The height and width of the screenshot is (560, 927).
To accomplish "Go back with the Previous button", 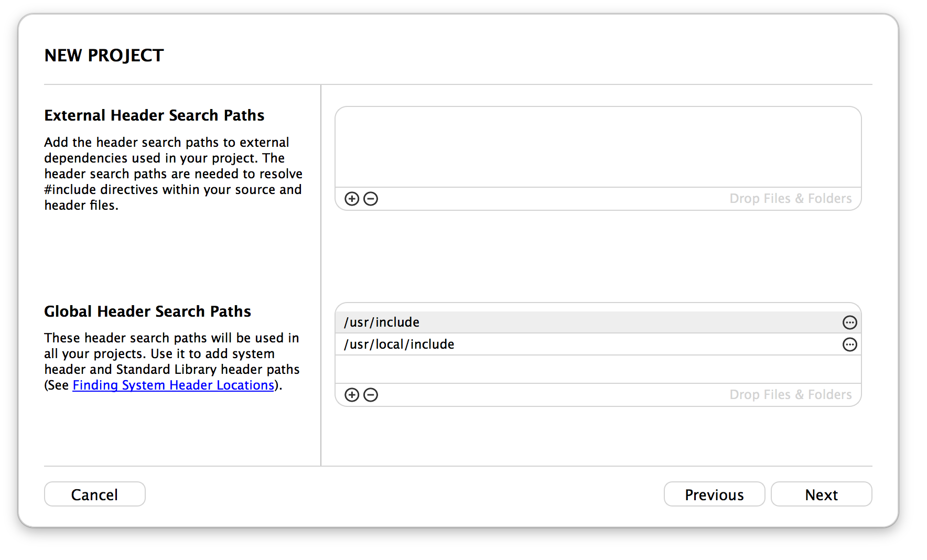I will [x=714, y=494].
